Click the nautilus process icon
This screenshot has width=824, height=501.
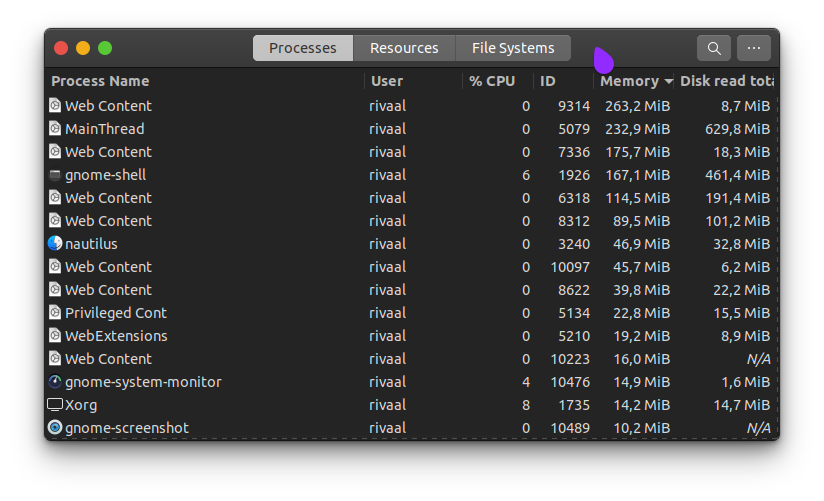(x=55, y=244)
